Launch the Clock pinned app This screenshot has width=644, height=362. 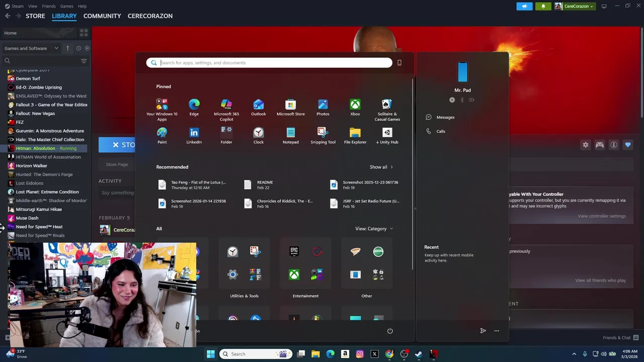pyautogui.click(x=258, y=136)
